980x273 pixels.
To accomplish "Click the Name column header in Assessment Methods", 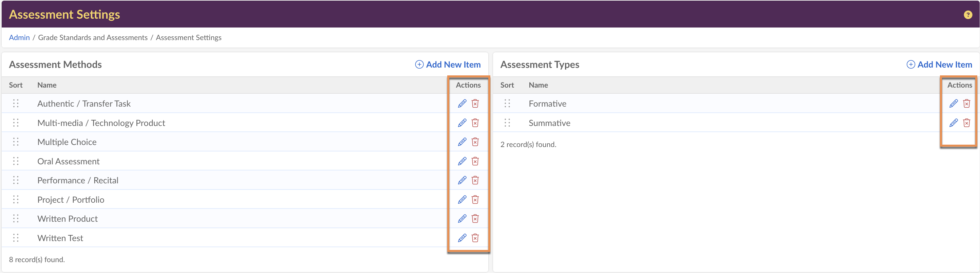I will pos(47,85).
